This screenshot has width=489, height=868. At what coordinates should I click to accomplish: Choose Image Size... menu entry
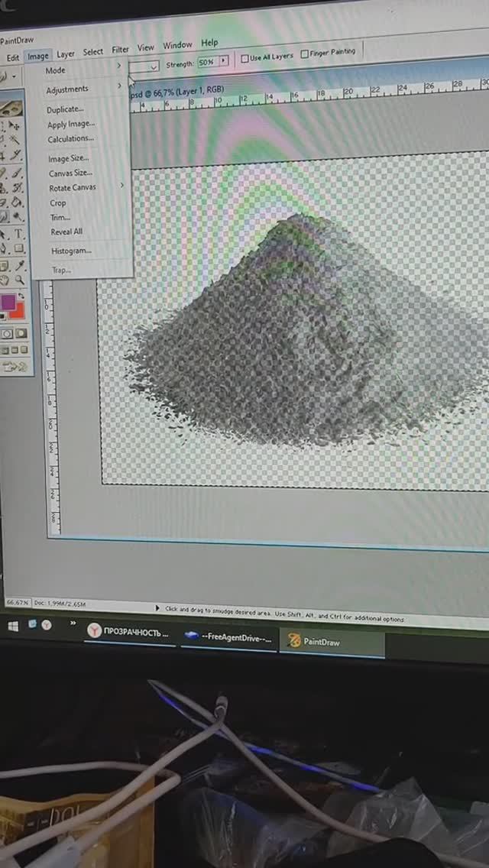68,159
